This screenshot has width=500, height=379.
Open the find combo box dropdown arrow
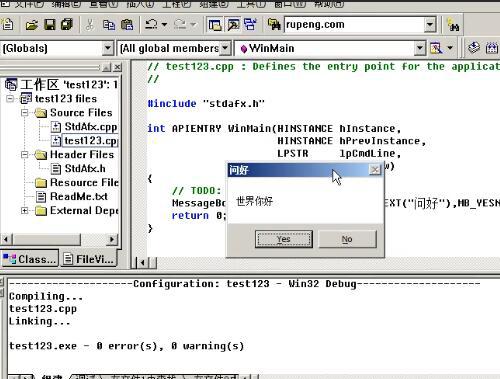(x=430, y=25)
